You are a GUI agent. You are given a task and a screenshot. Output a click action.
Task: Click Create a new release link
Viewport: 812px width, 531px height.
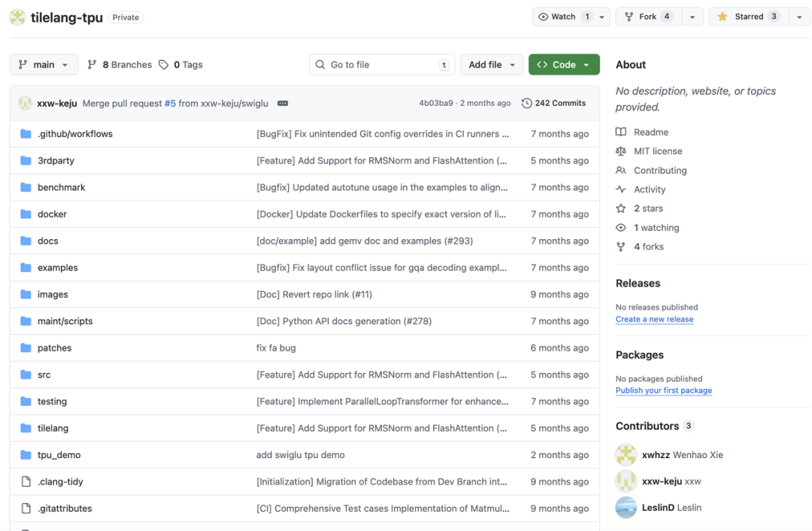(654, 320)
